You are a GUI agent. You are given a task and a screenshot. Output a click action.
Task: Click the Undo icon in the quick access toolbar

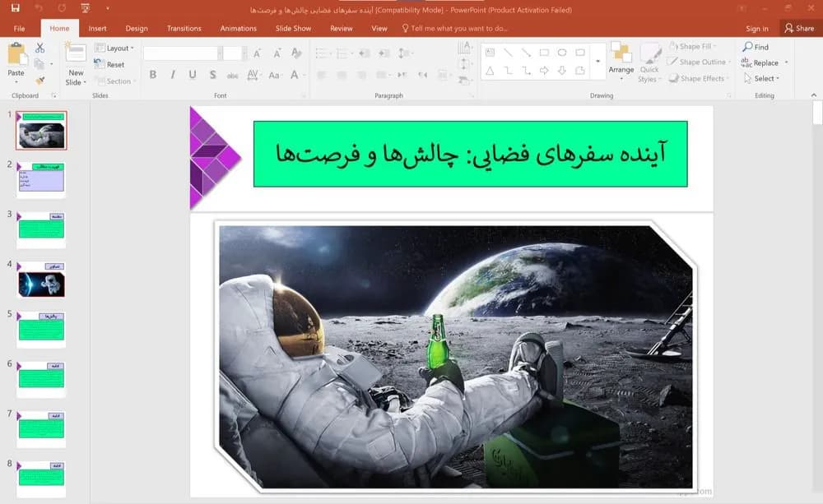(x=39, y=8)
